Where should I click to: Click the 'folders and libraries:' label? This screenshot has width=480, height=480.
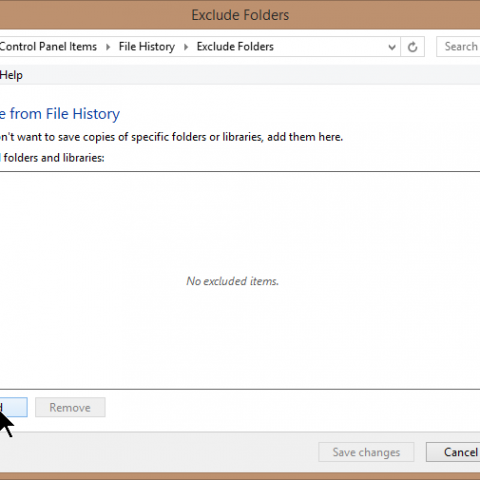54,158
